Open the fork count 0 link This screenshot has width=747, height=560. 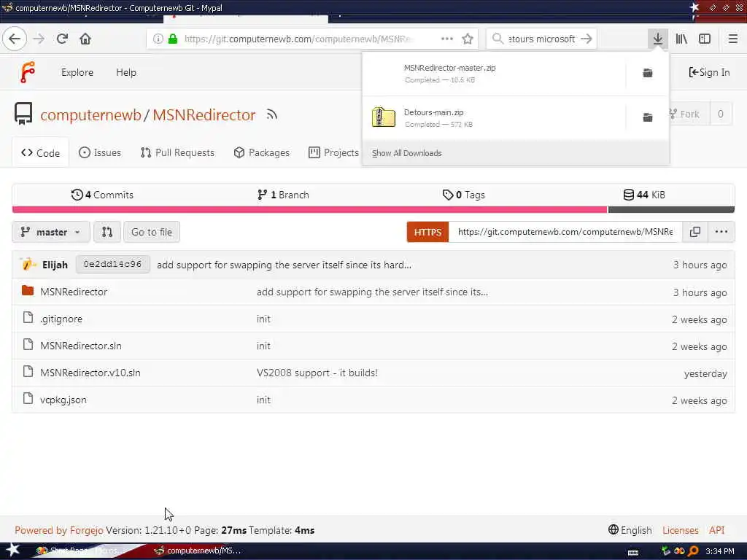(x=720, y=114)
